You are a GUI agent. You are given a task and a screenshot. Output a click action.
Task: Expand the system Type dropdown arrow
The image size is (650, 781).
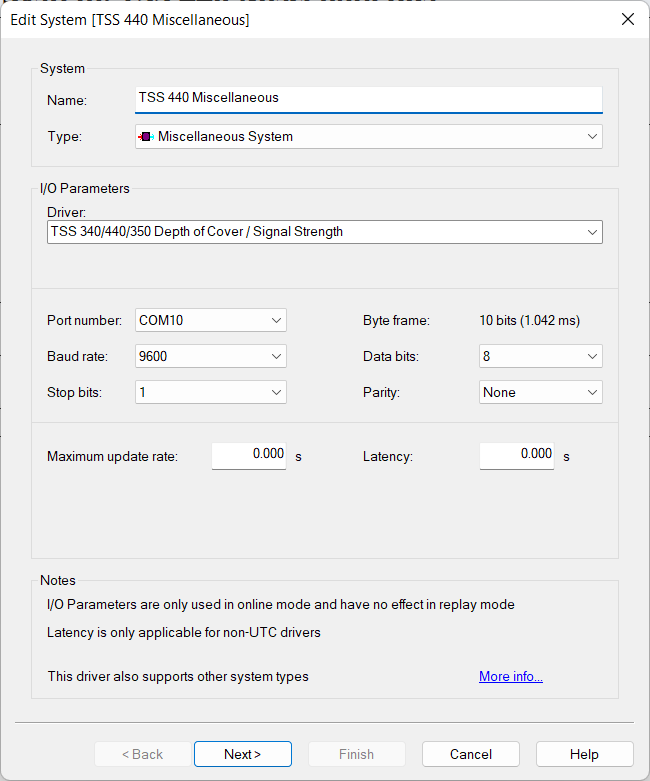(591, 137)
